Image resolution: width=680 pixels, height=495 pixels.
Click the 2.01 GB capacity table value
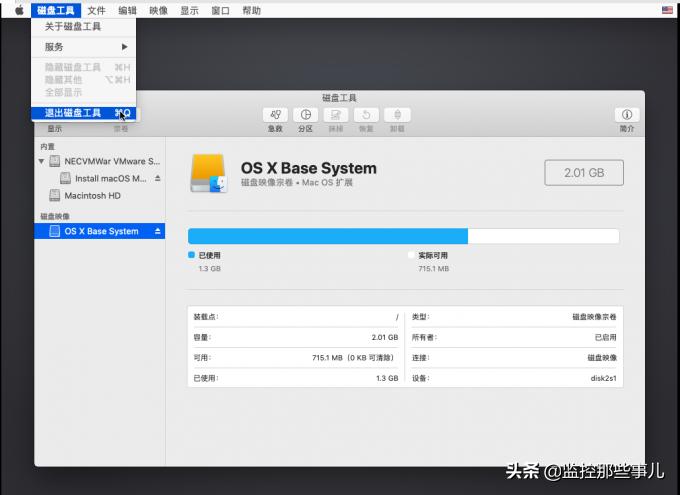[385, 337]
